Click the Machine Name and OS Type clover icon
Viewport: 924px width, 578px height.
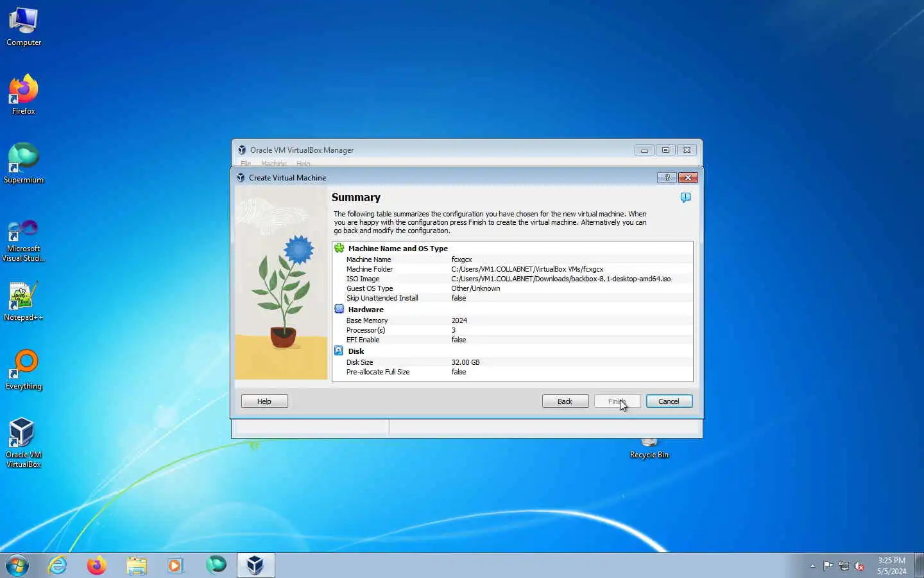coord(339,248)
